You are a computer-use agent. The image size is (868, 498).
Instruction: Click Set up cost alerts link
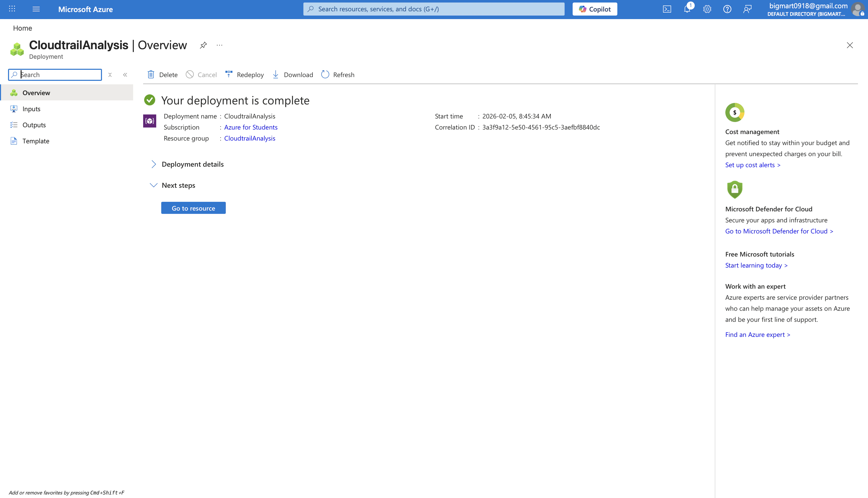point(753,165)
